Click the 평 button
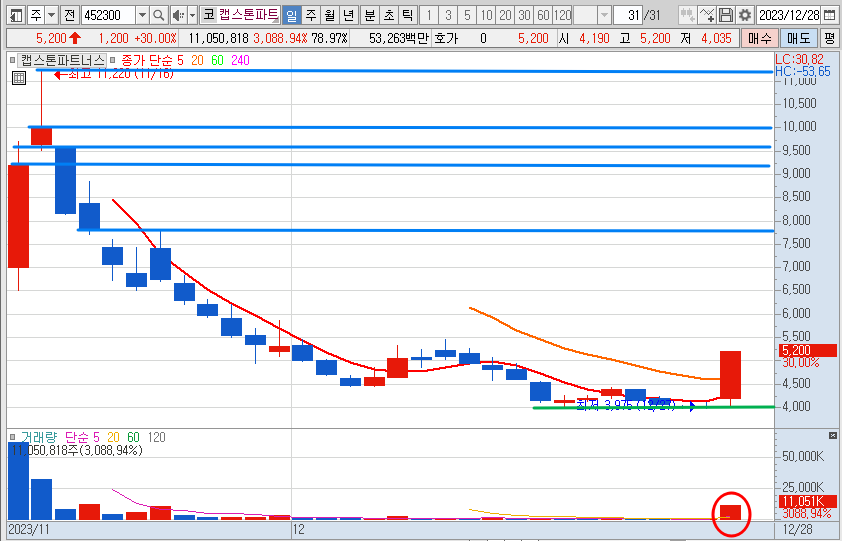The image size is (842, 541). point(830,39)
